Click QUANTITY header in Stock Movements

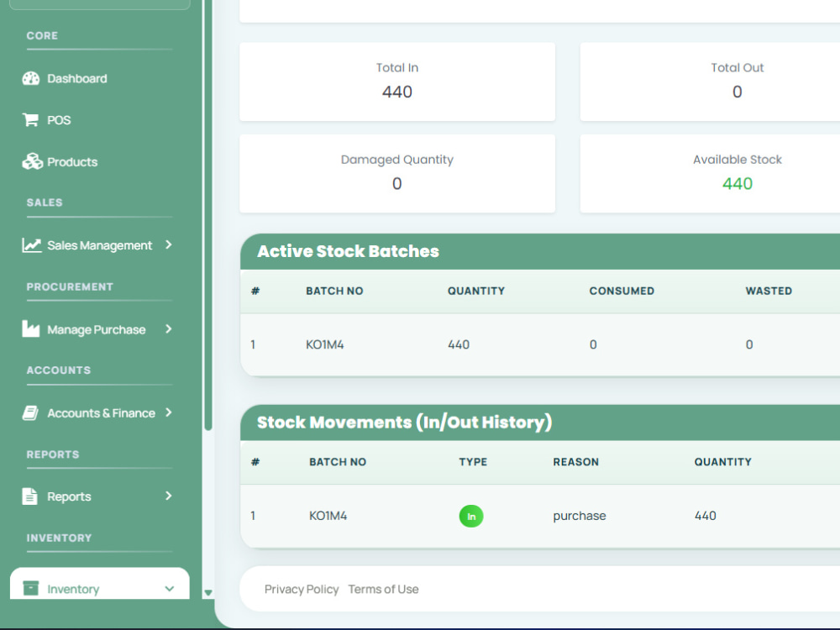(722, 462)
